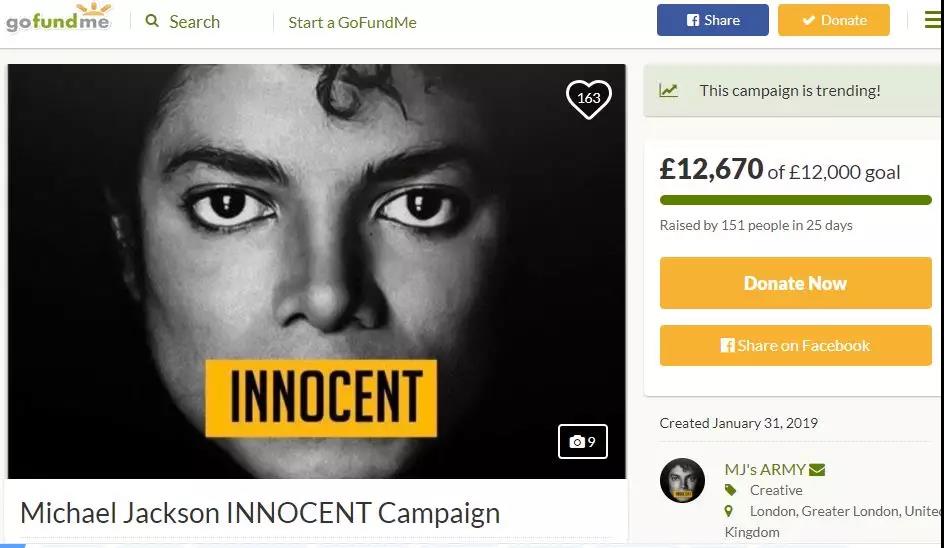
Task: Click the MJ's ARMY organizer avatar
Action: (x=683, y=480)
